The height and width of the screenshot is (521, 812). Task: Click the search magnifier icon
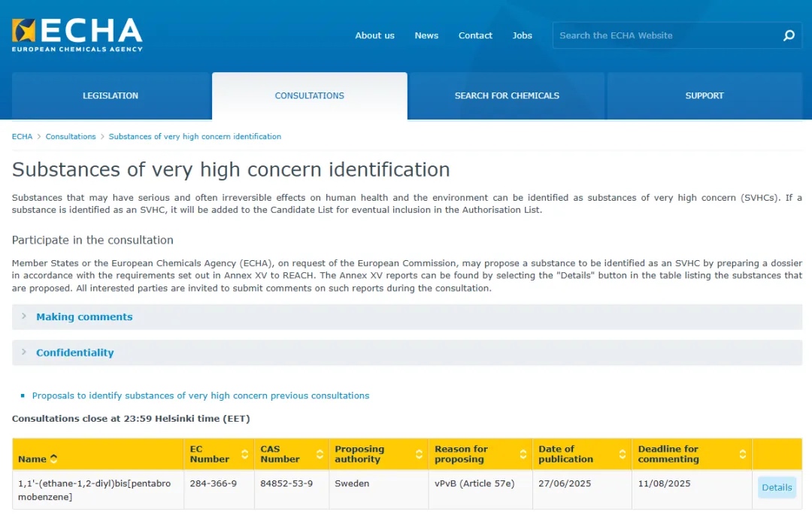coord(789,35)
